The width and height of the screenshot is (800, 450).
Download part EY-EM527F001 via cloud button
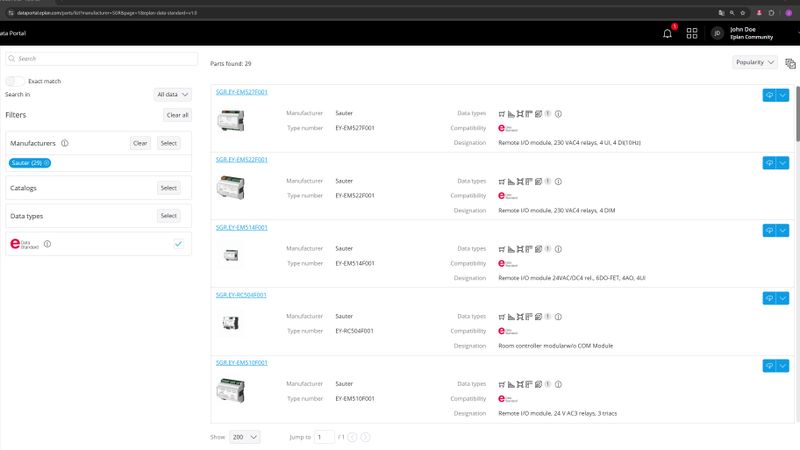tap(769, 95)
